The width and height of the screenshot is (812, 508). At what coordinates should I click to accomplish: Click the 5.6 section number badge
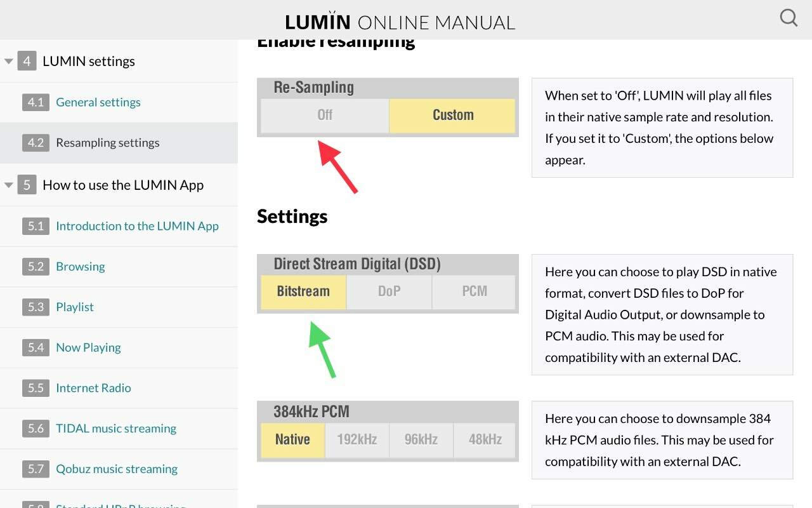tap(36, 429)
